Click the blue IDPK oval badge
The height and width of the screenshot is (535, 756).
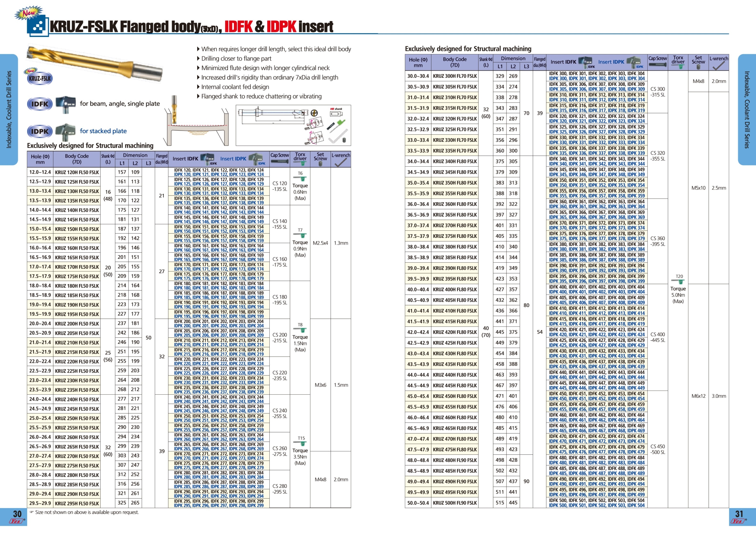click(40, 131)
